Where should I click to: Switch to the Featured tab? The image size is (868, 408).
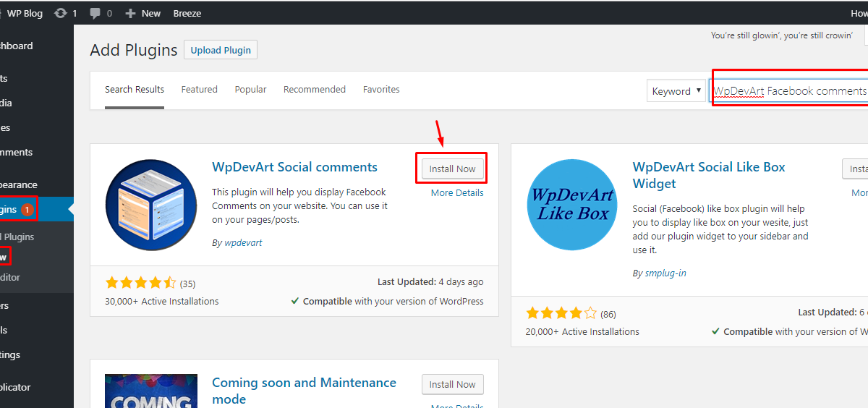[x=200, y=90]
